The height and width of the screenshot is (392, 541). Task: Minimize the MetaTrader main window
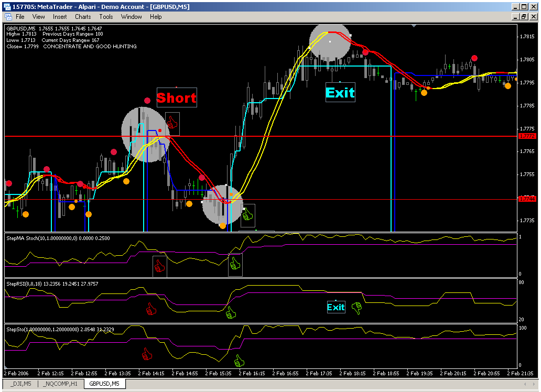click(x=515, y=7)
